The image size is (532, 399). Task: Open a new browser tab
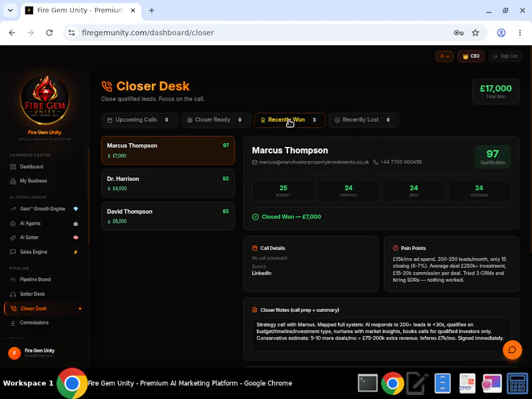(152, 11)
